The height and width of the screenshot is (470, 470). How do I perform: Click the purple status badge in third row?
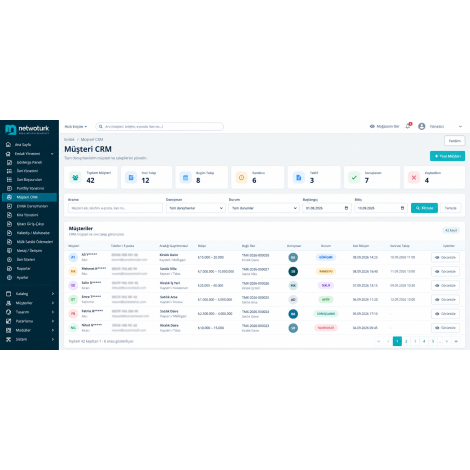326,285
